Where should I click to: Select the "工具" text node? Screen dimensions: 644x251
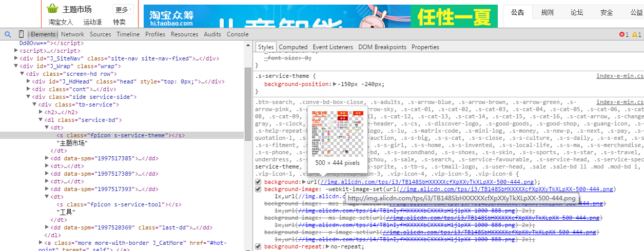click(66, 212)
